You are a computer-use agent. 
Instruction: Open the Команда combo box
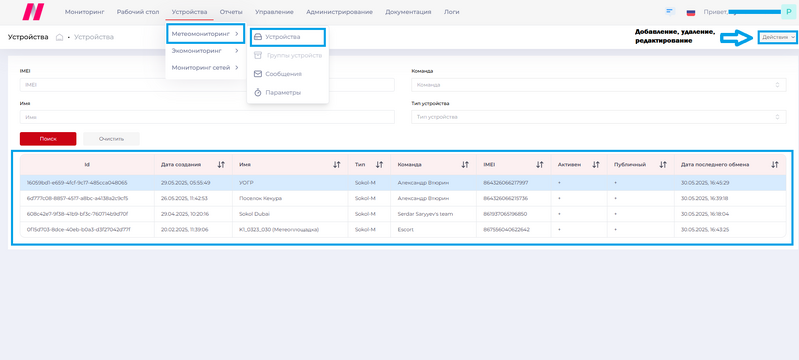click(x=599, y=85)
